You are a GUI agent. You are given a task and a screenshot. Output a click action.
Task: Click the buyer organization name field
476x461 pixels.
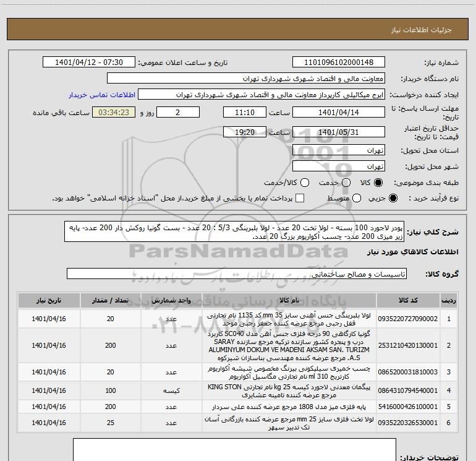pos(246,79)
